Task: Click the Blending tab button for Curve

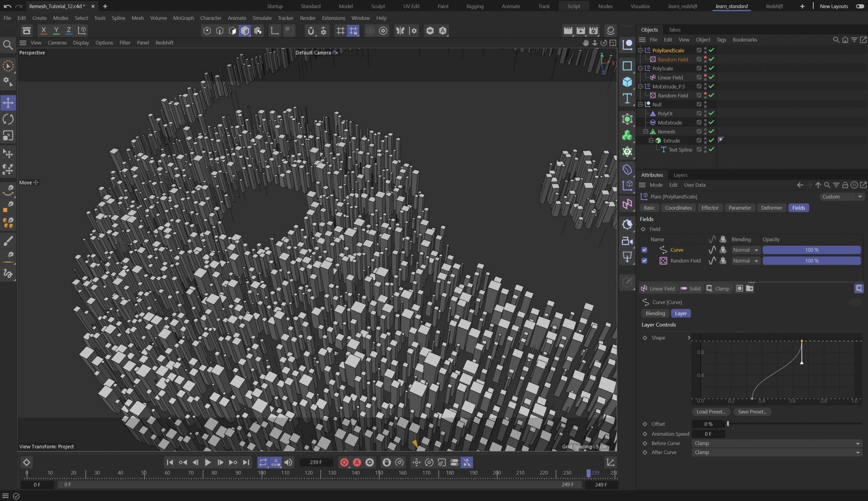Action: click(655, 313)
